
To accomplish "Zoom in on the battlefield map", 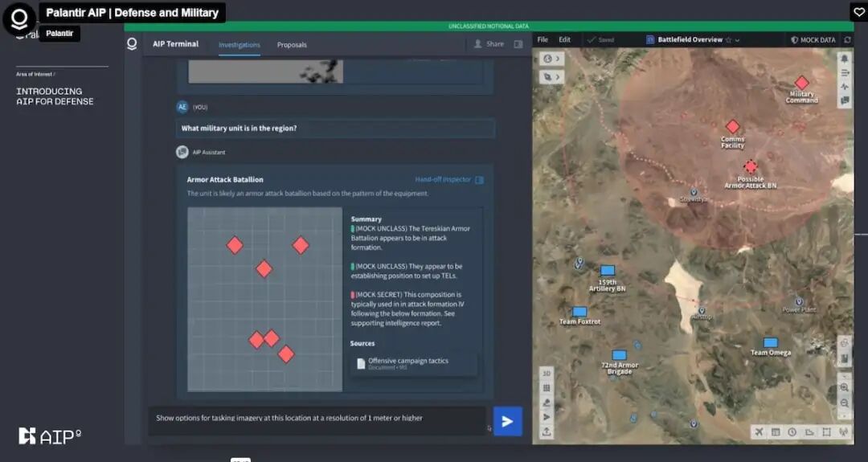I will pos(844,388).
